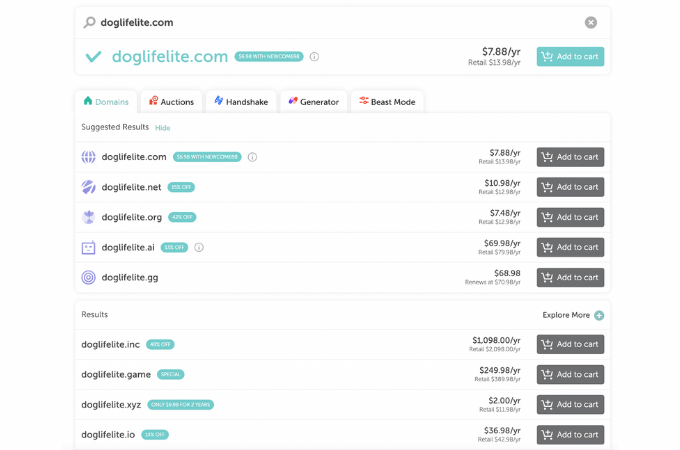Click the doglifelite.game domain name
Screen dimensions: 680x450
pos(116,375)
